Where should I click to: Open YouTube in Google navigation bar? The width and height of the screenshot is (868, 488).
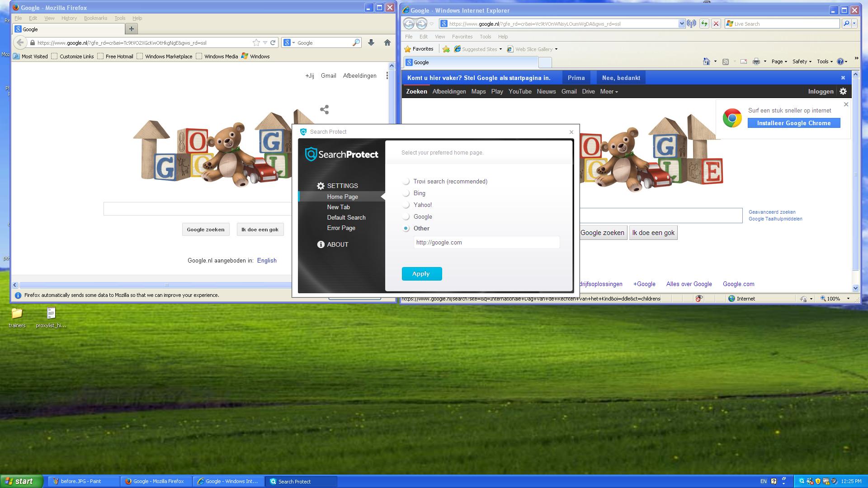(520, 91)
